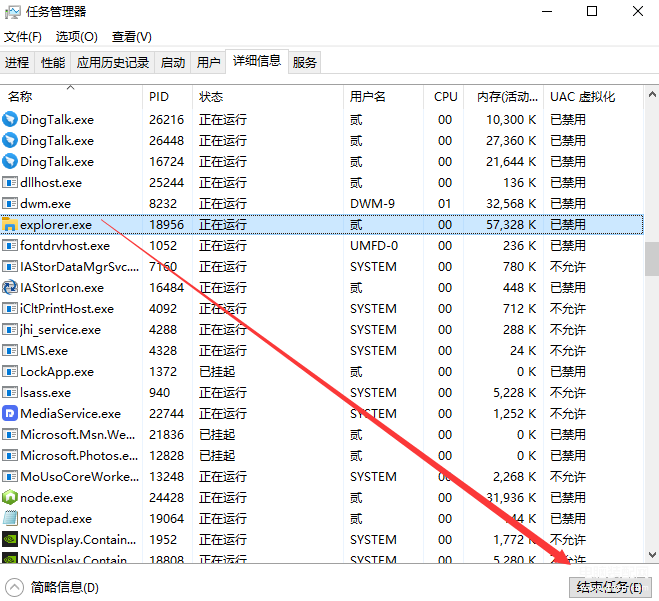Click the fontdrvhost.exe process icon

point(10,245)
